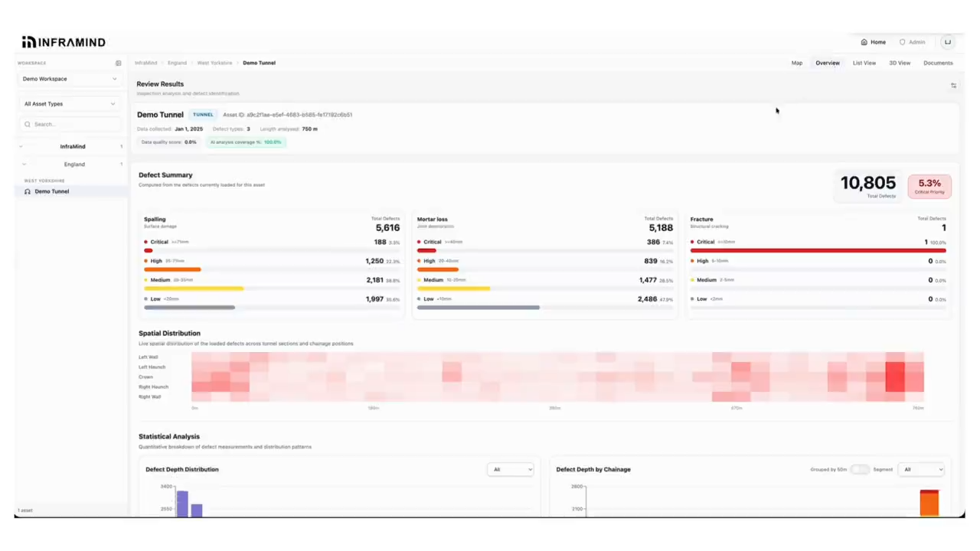Viewport: 980px width, 551px height.
Task: Click the Fracture Critical full red bar
Action: pyautogui.click(x=818, y=250)
